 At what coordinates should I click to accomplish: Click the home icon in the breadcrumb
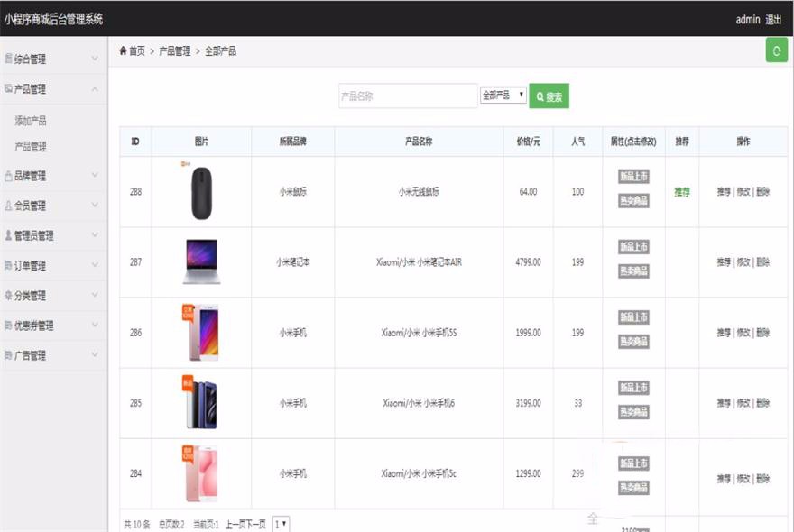(x=125, y=51)
